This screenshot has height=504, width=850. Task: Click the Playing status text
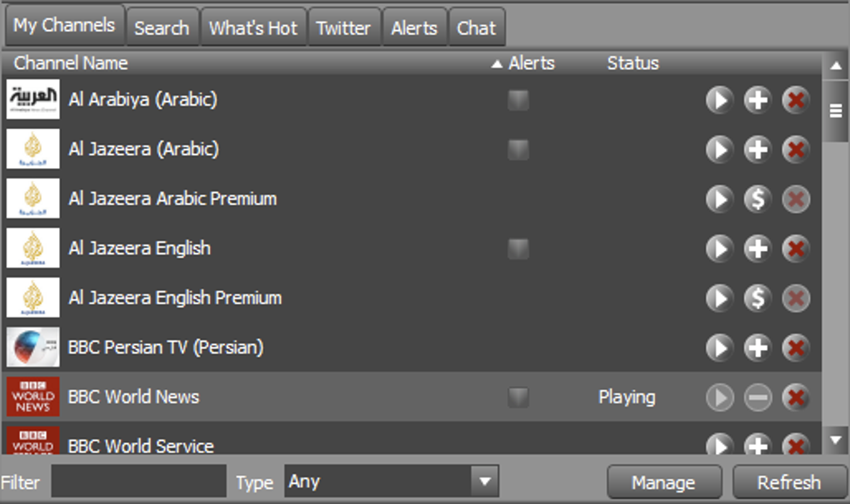[x=627, y=397]
